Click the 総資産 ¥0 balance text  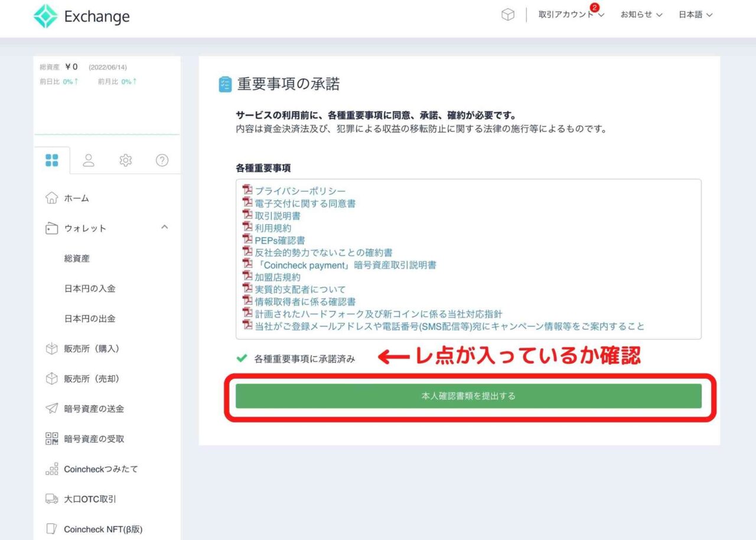[x=58, y=67]
